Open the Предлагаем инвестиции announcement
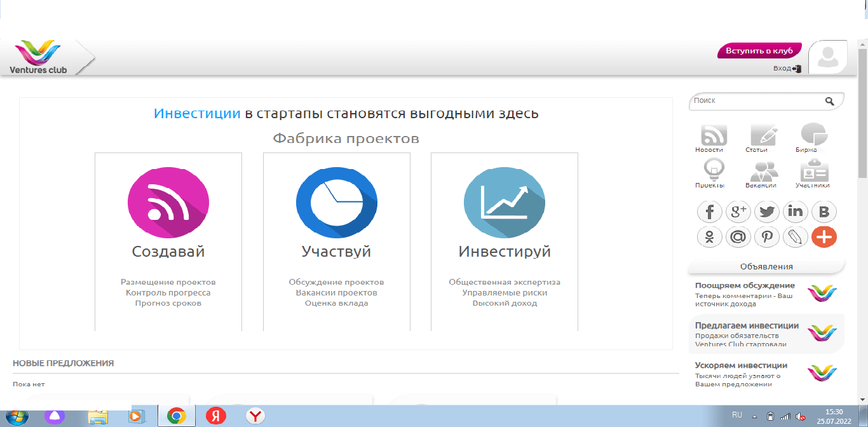This screenshot has height=427, width=868. [766, 334]
